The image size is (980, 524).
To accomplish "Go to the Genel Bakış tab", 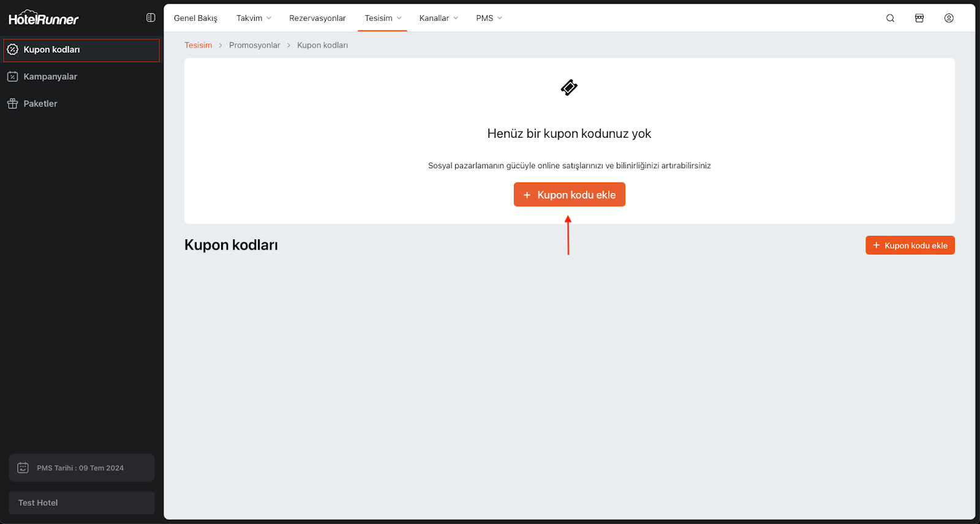I will [x=195, y=18].
